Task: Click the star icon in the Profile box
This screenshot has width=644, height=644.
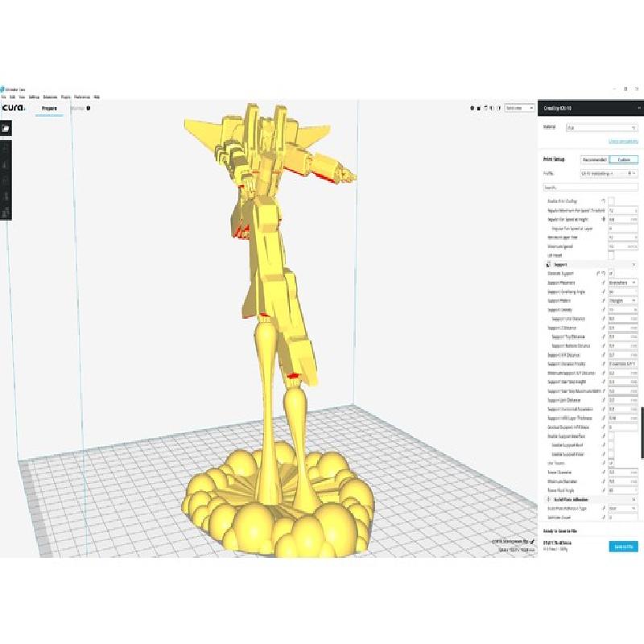Action: [630, 173]
